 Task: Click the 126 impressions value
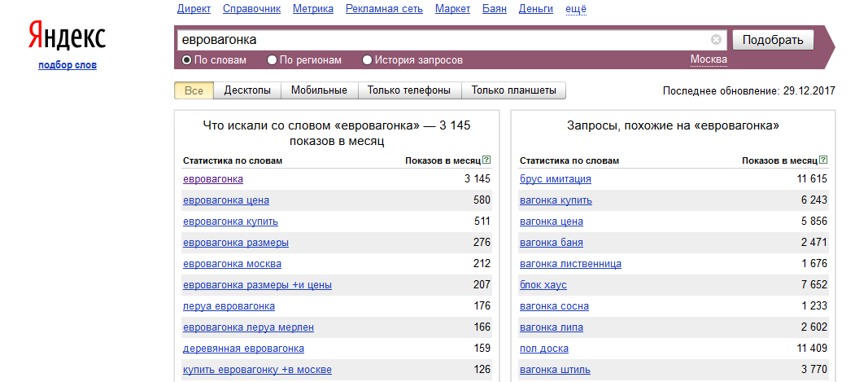pyautogui.click(x=482, y=369)
